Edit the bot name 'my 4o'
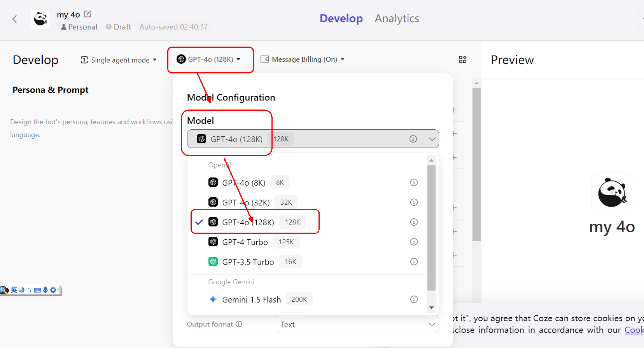 point(88,14)
